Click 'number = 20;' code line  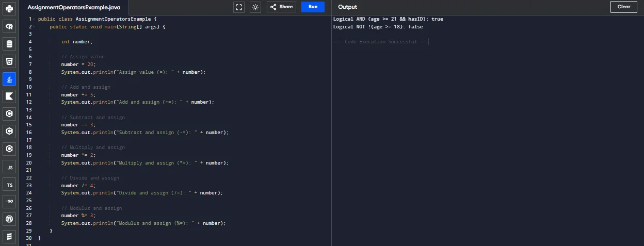click(78, 64)
